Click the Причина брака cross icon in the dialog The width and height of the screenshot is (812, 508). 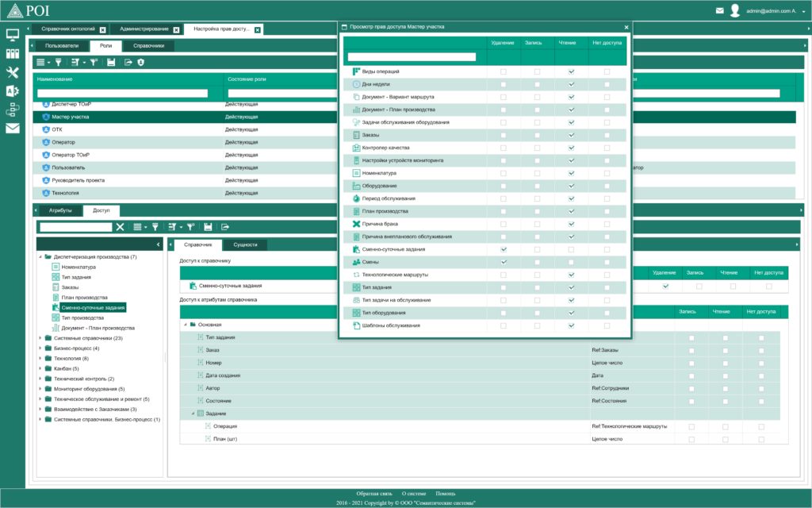pos(356,224)
